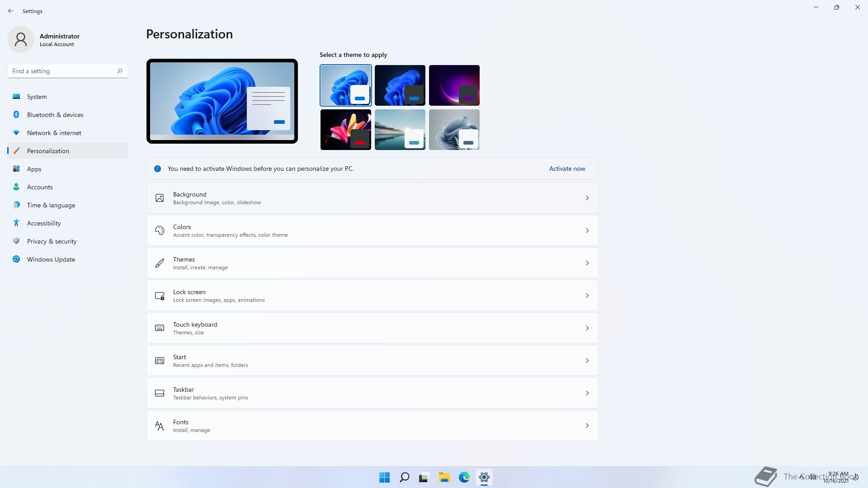Open Windows Start button on taskbar

pos(384,477)
